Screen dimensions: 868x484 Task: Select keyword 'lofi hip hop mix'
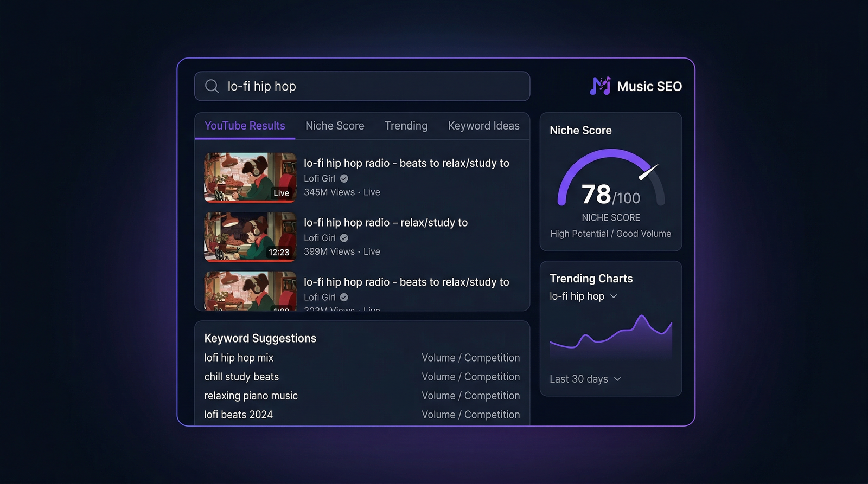(239, 358)
